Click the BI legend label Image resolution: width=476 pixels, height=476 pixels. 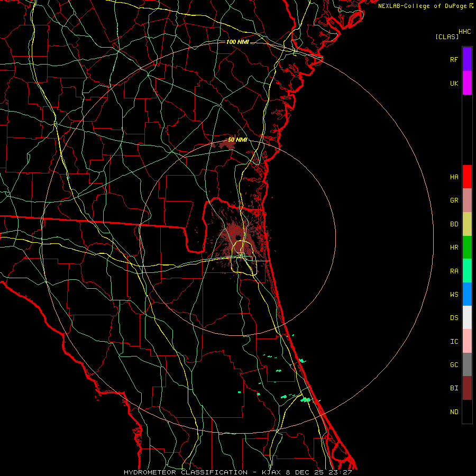tap(454, 388)
